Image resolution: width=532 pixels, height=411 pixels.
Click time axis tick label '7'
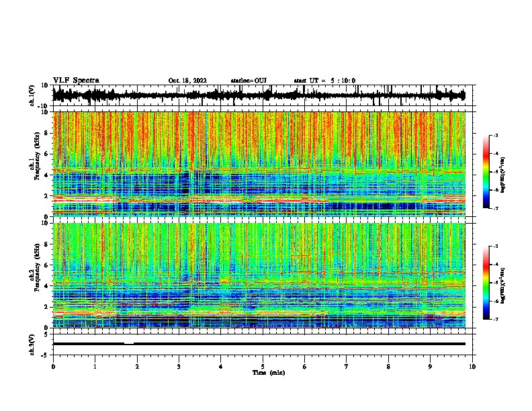[x=347, y=367]
